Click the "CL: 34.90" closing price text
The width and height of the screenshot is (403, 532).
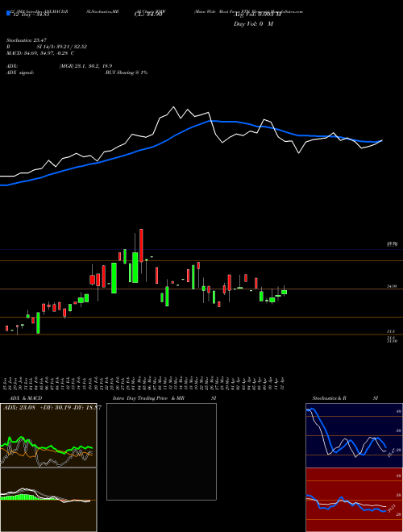[x=148, y=15]
